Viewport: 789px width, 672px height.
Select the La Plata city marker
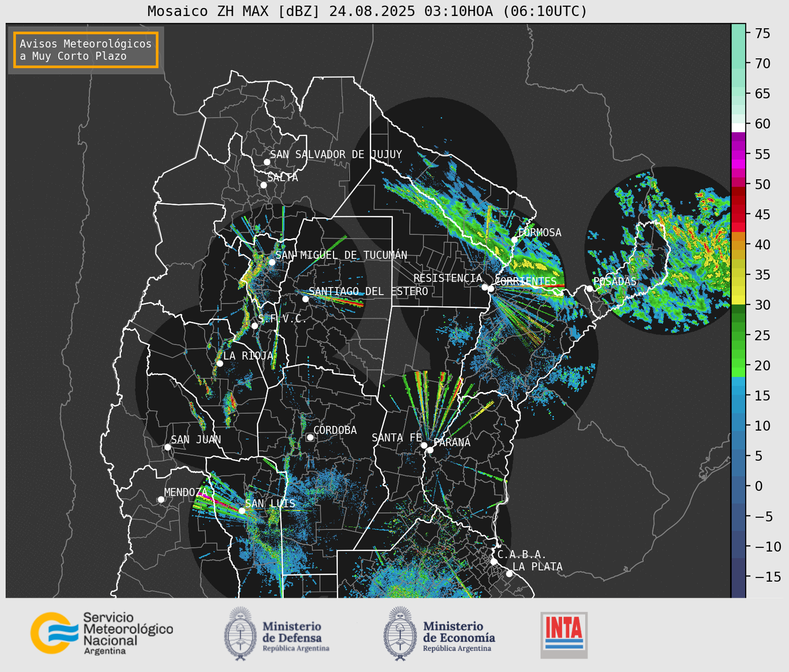point(509,573)
